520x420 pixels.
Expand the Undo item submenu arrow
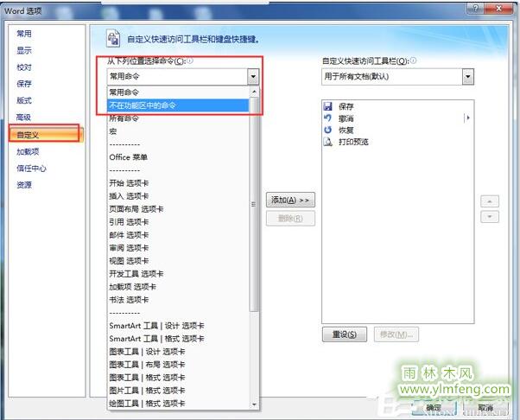[467, 118]
